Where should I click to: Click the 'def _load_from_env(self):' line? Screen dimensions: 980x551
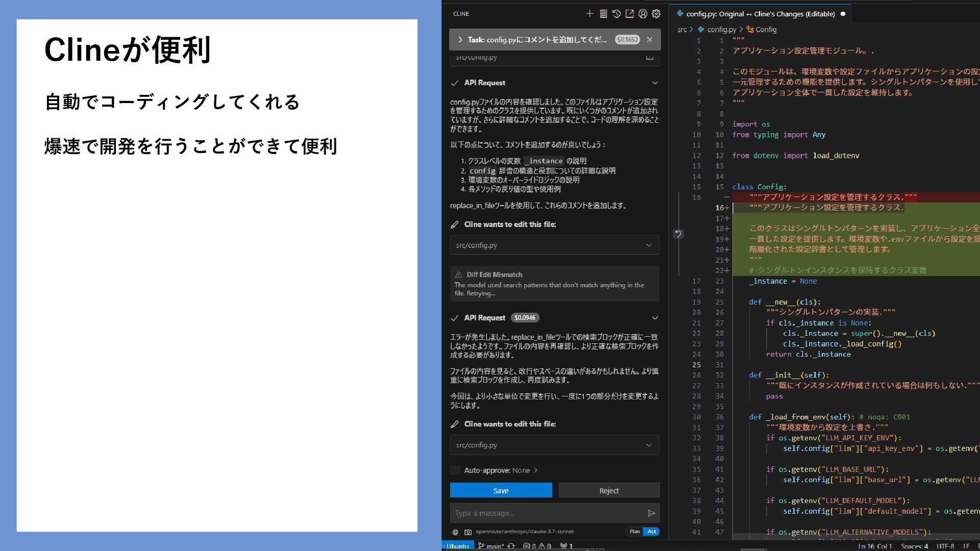tap(801, 417)
